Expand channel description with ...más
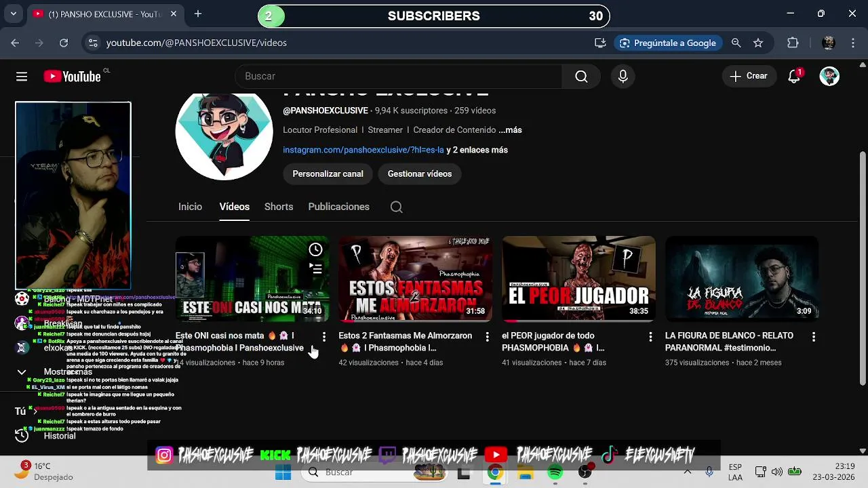This screenshot has height=488, width=868. click(510, 130)
